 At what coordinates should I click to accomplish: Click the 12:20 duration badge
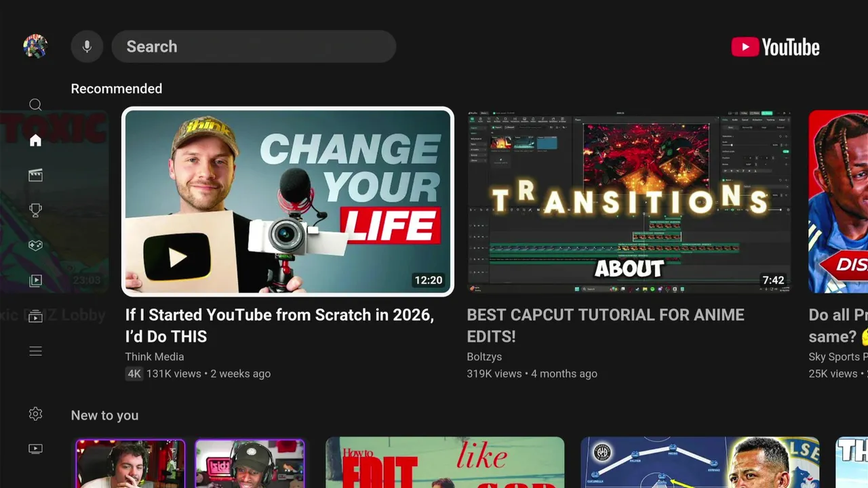click(x=429, y=280)
